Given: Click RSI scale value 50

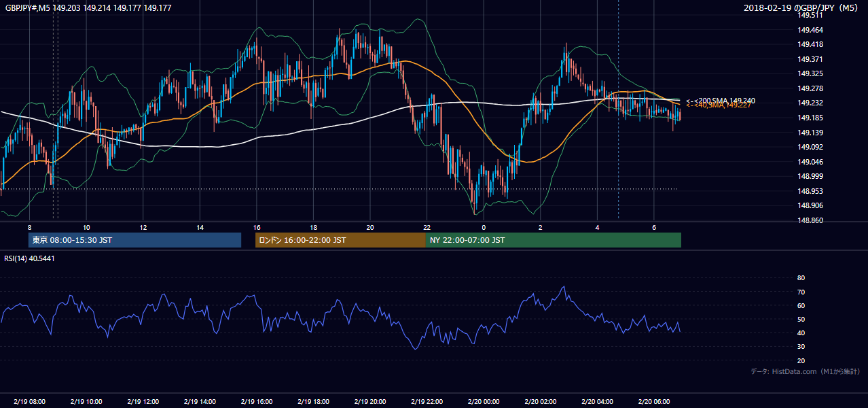Looking at the screenshot, I should pos(801,319).
